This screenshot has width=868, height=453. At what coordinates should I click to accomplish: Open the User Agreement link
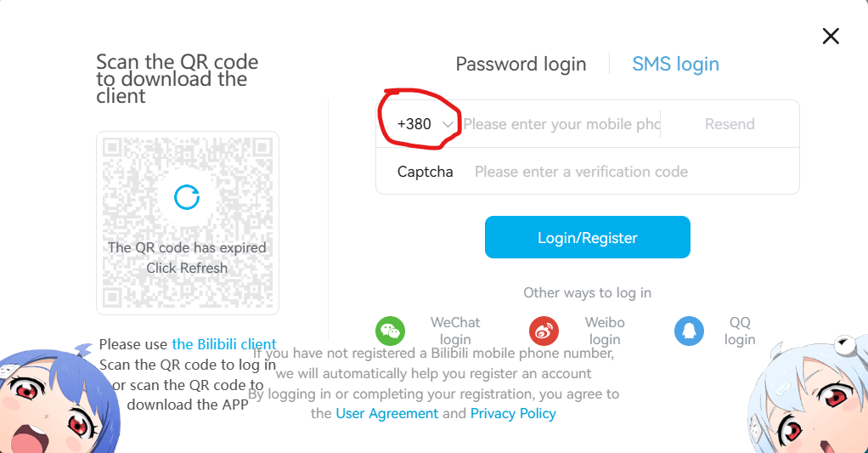[387, 413]
